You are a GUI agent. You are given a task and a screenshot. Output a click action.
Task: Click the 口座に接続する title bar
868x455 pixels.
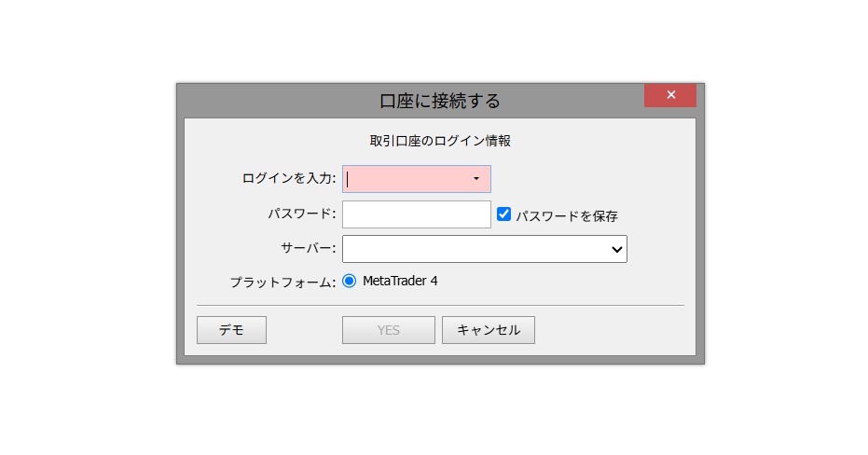coord(440,101)
